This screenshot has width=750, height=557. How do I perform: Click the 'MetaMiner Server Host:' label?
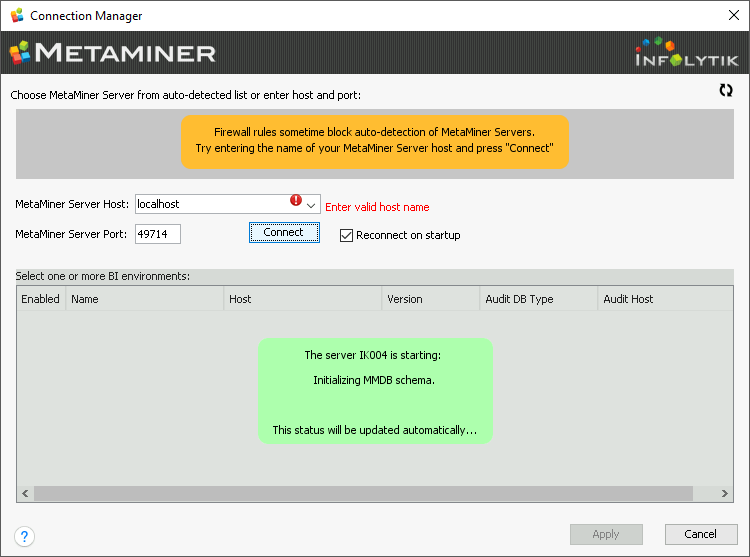[x=72, y=204]
